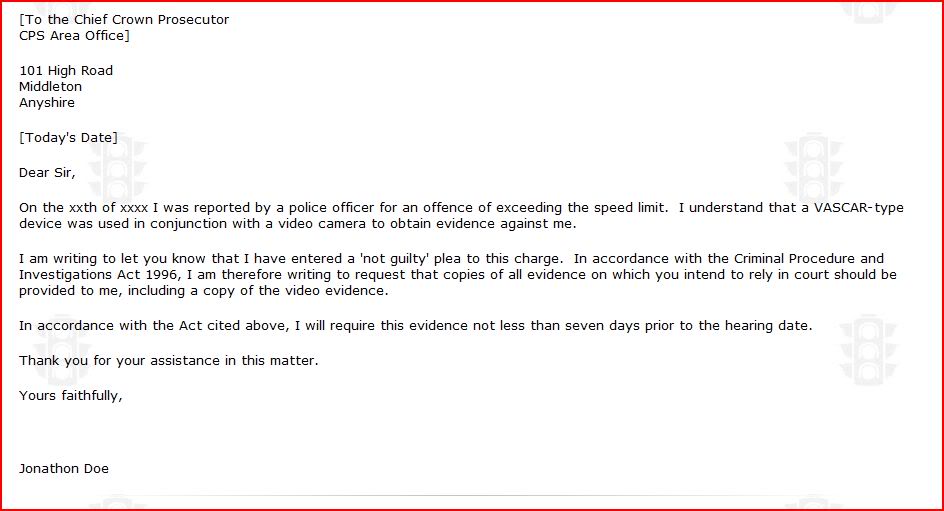Click the '101 High Road' address line

click(66, 70)
